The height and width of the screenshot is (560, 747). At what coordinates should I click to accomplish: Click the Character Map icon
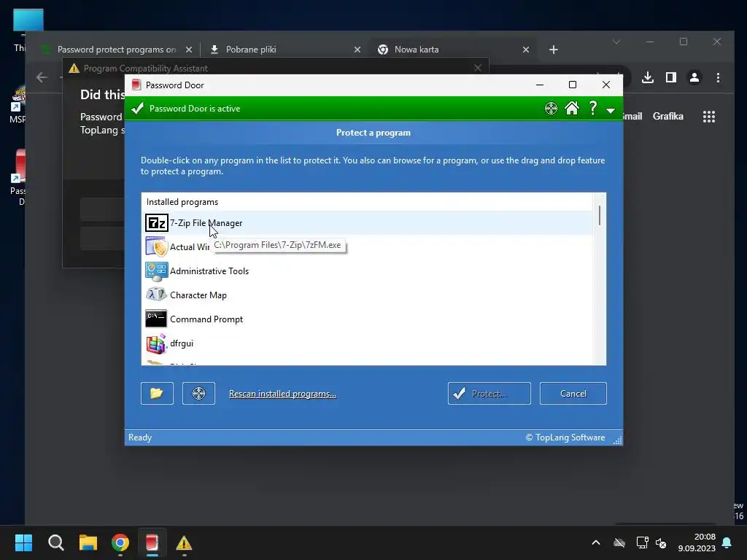tap(156, 295)
